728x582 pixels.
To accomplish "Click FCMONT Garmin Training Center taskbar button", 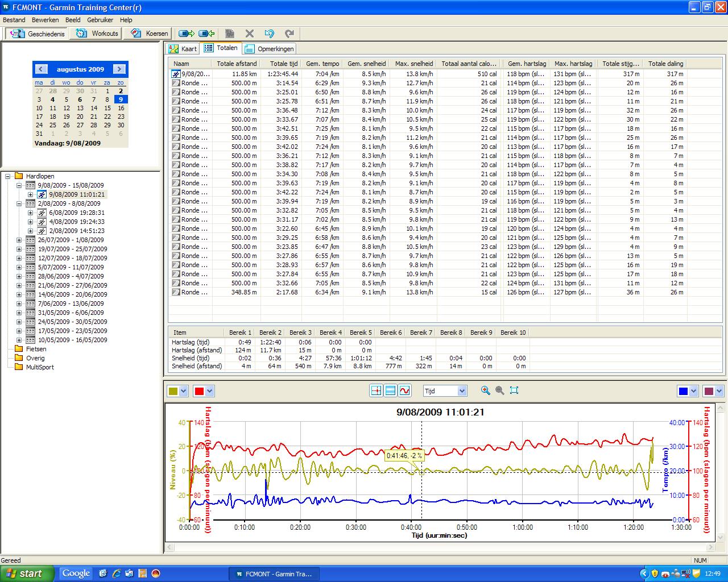I will 274,574.
